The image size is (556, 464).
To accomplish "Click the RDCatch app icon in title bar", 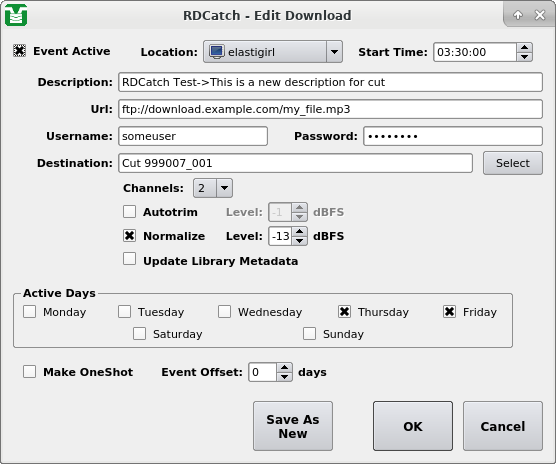I will point(16,15).
